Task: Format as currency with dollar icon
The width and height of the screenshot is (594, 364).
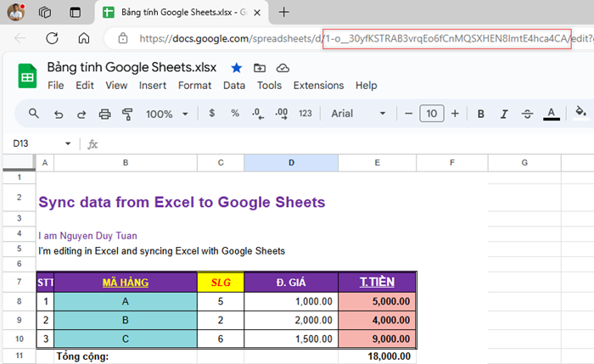Action: point(212,113)
